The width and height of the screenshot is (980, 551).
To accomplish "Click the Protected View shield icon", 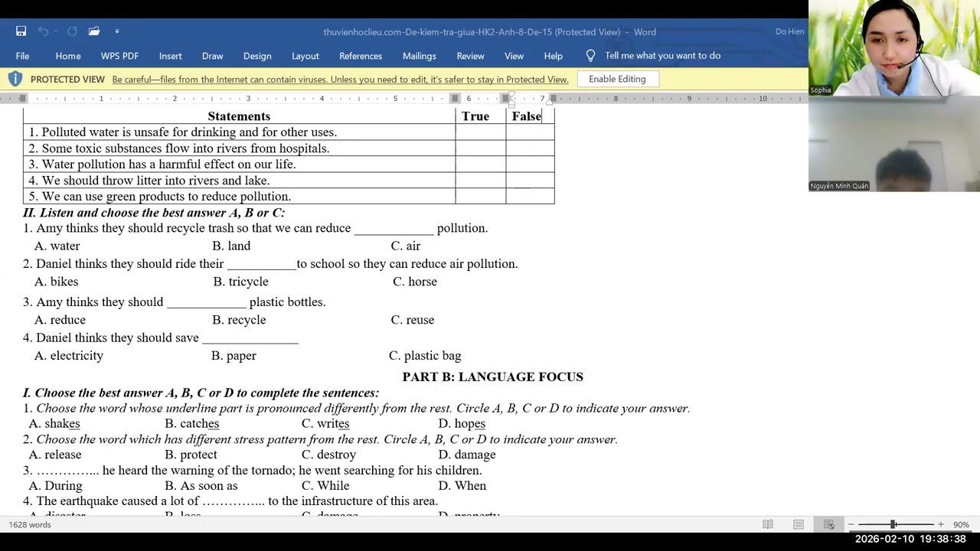I will click(x=15, y=79).
